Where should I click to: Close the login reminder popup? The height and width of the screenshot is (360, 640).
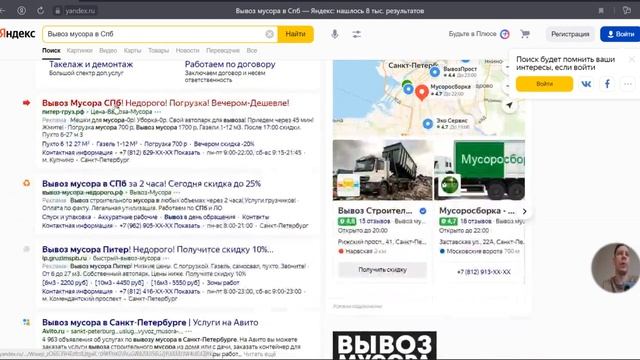[x=632, y=59]
